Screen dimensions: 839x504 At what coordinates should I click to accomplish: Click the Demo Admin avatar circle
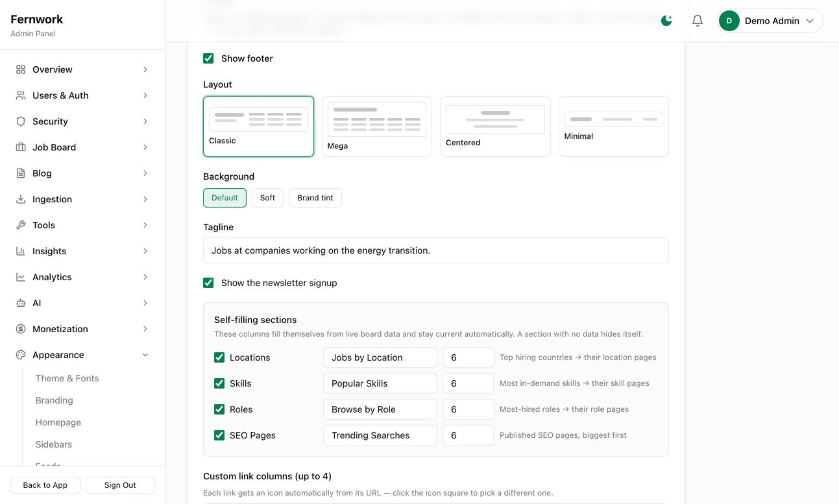tap(729, 21)
